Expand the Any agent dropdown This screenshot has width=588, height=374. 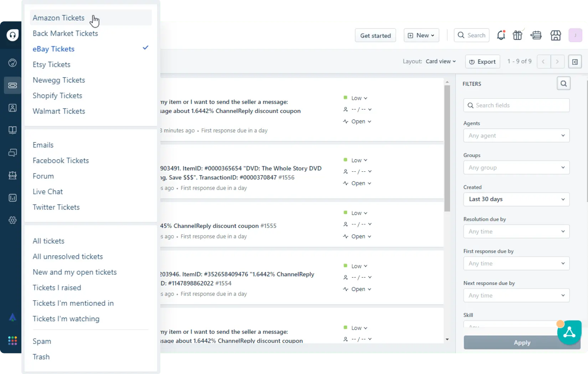tap(516, 136)
